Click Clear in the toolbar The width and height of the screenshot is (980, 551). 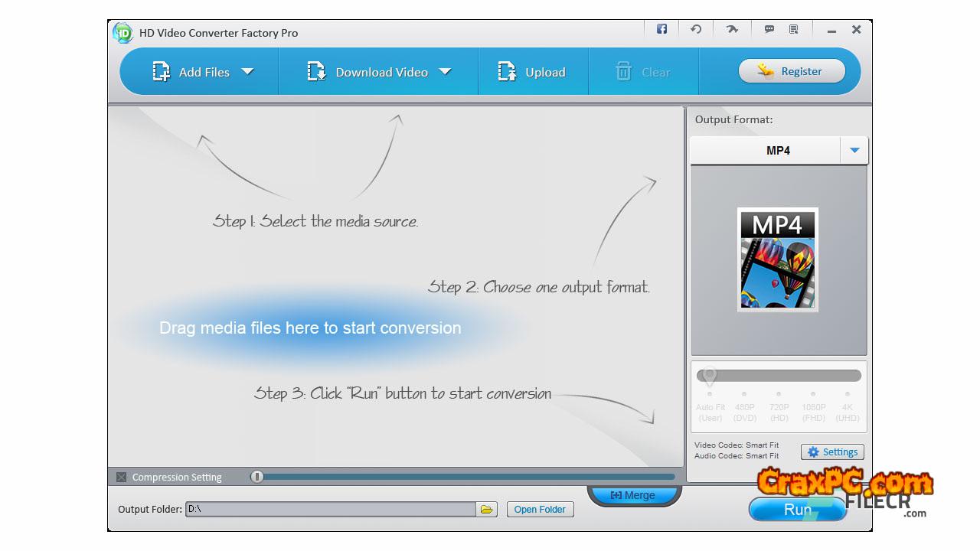[643, 72]
